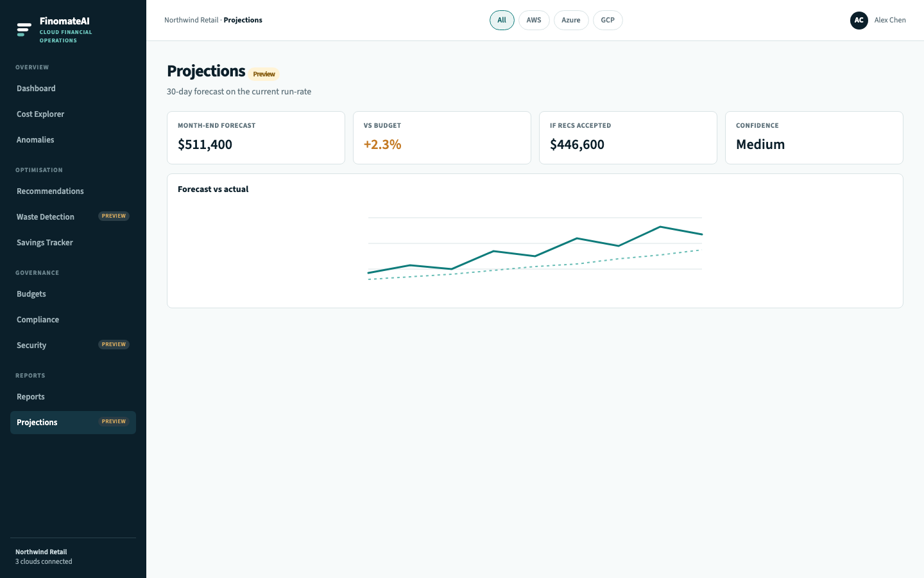This screenshot has width=924, height=578.
Task: Select the All clouds filter pill
Action: pos(502,21)
